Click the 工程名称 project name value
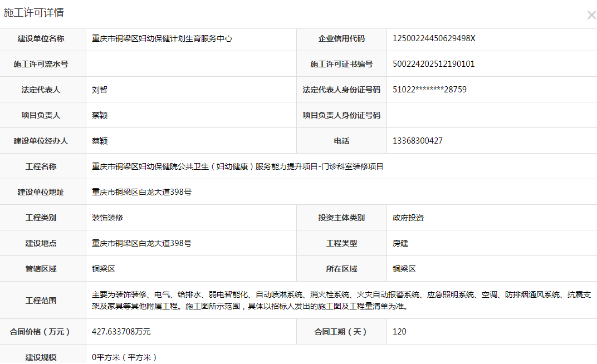 pyautogui.click(x=237, y=166)
